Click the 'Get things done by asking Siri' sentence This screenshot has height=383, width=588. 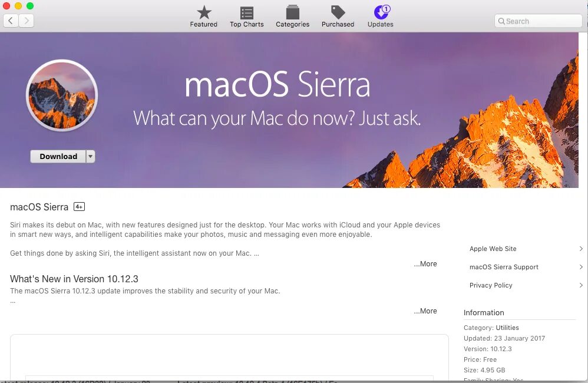pyautogui.click(x=134, y=253)
